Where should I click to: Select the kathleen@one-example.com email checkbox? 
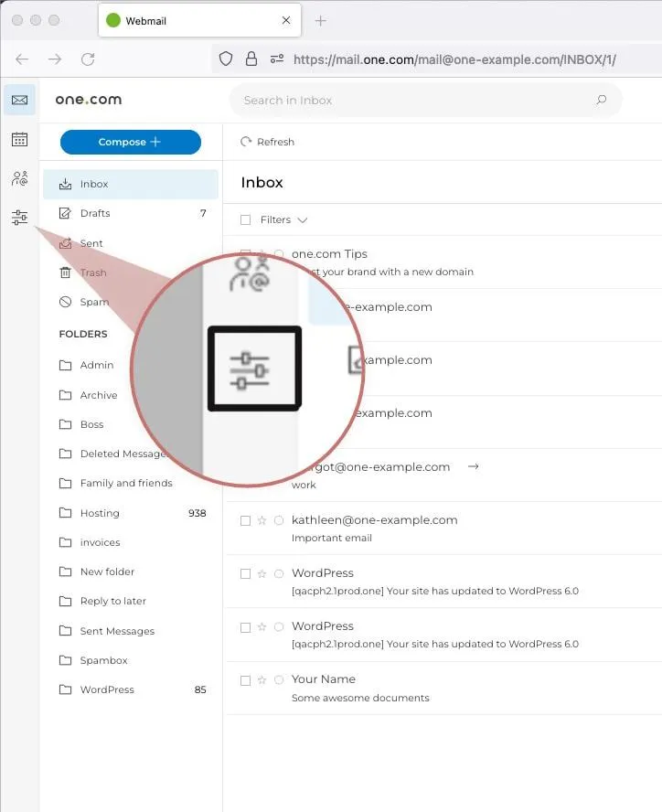[x=246, y=520]
